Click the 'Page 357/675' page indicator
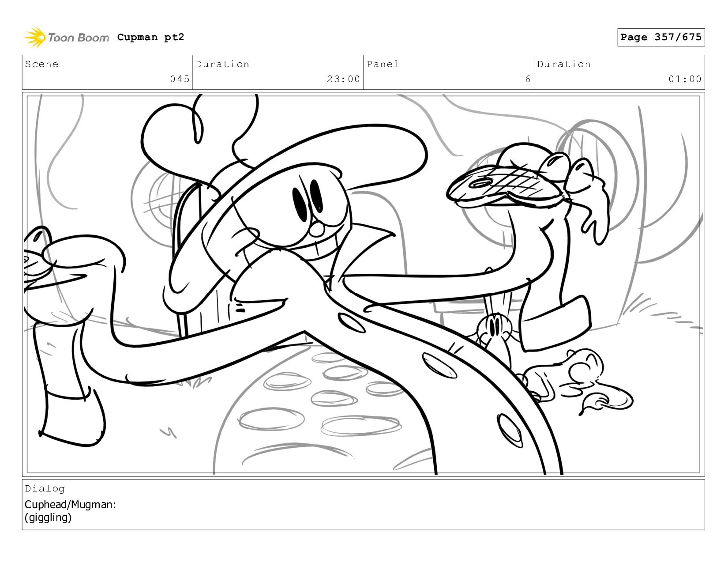Viewport: 728px width, 563px height. 660,37
